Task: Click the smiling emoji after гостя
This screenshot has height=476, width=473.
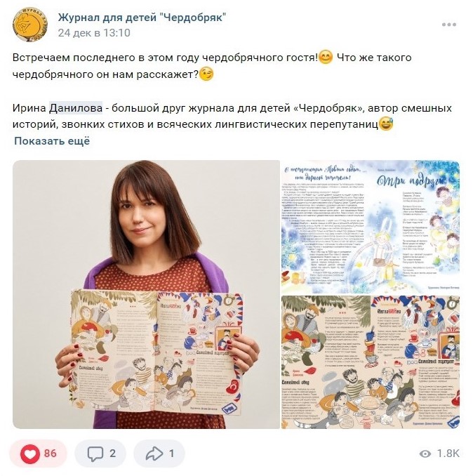Action: [x=326, y=57]
